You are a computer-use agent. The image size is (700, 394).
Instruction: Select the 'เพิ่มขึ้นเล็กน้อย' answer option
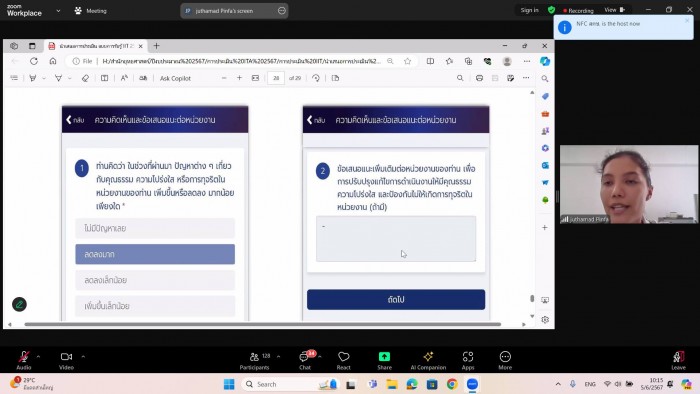click(155, 306)
